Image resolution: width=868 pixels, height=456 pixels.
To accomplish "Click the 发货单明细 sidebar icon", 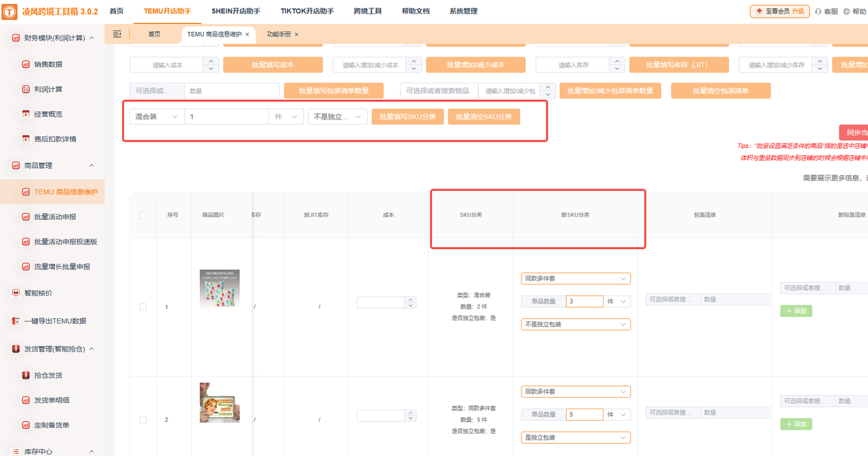I will pos(26,400).
